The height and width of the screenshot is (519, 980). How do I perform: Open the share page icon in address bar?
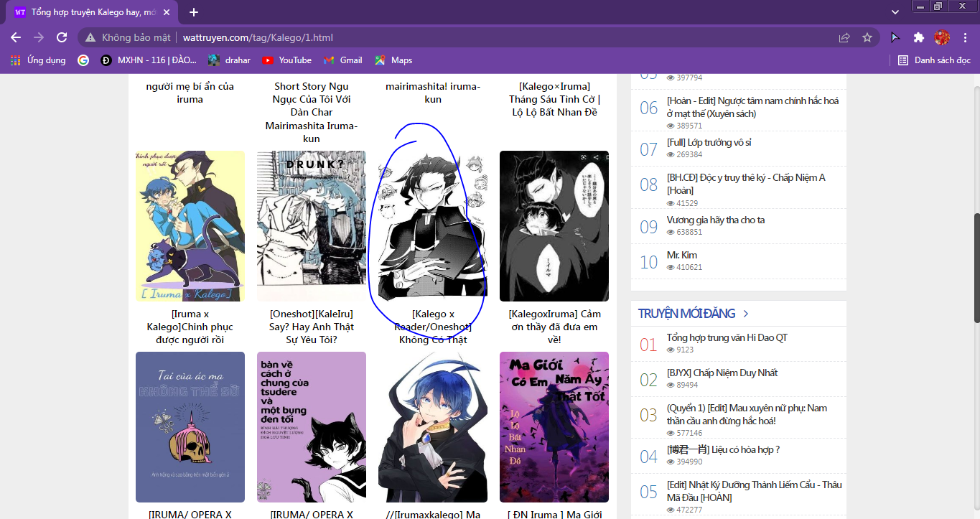[x=844, y=37]
